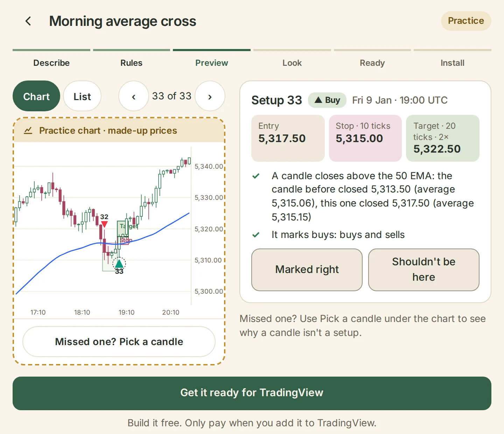
Task: Click the 5,320.00 price axis label
Action: click(x=209, y=229)
